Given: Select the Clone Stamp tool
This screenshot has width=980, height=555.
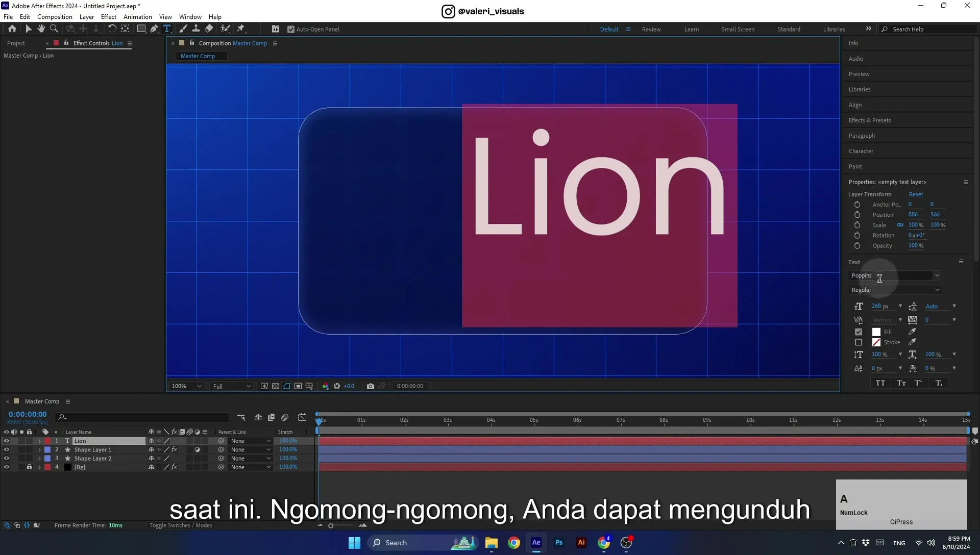Looking at the screenshot, I should (x=196, y=29).
